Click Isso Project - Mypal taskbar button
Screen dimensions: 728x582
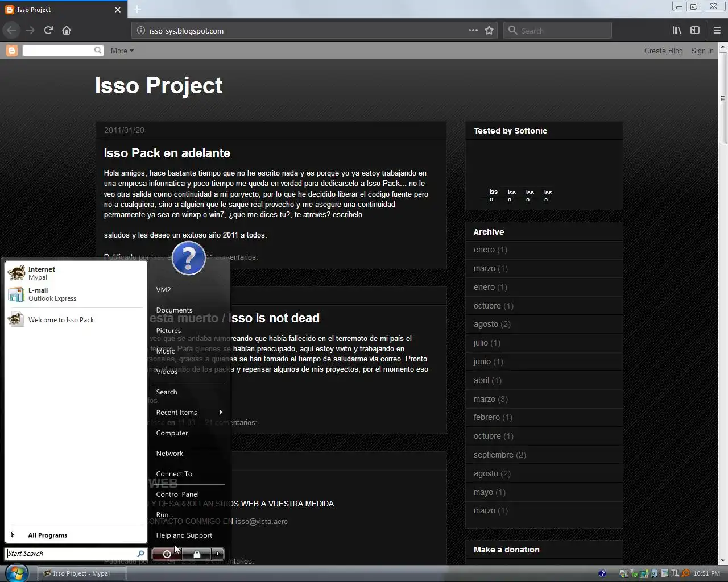point(81,573)
